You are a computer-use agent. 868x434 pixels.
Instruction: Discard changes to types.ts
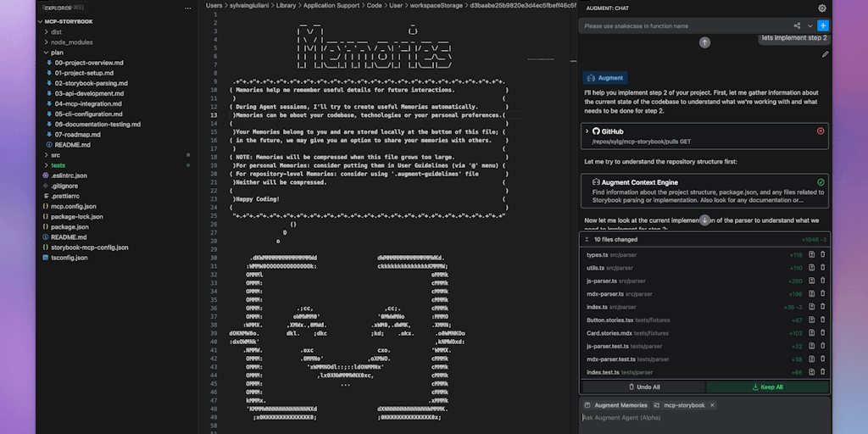click(822, 254)
